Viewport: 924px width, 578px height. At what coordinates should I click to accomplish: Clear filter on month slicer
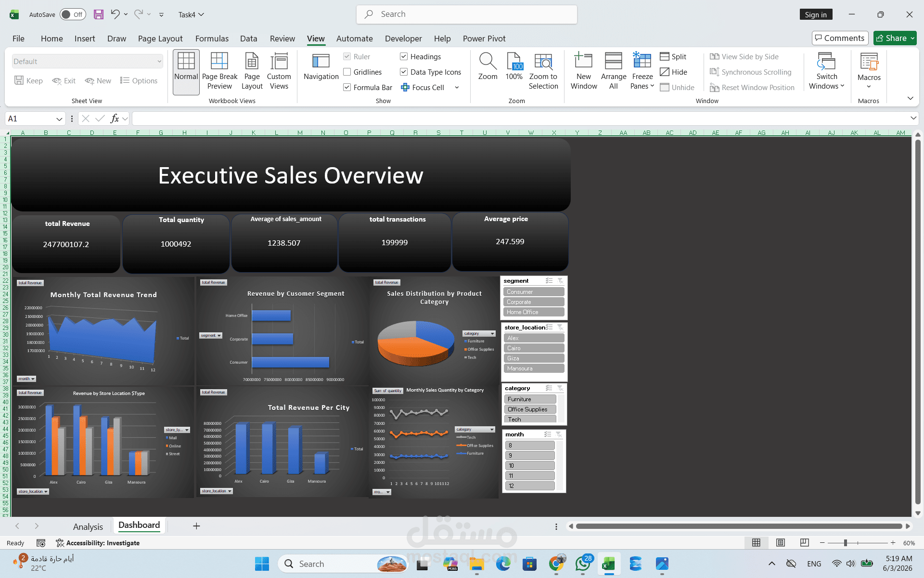click(559, 434)
